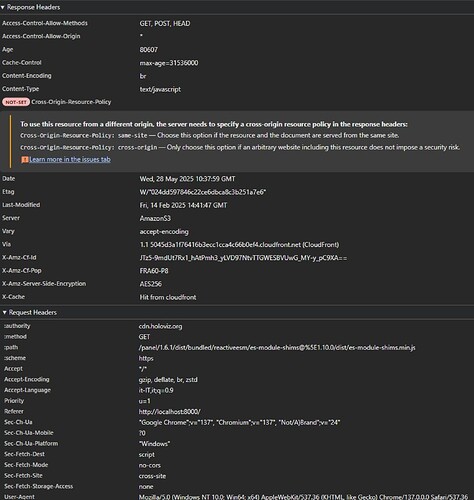The height and width of the screenshot is (500, 474).
Task: Collapse the Request Headers section
Action: 30,312
